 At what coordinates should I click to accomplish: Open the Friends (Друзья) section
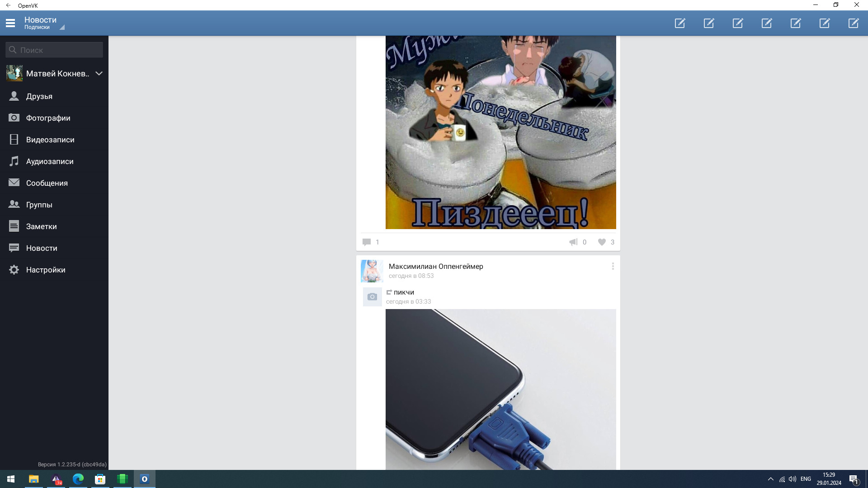39,96
